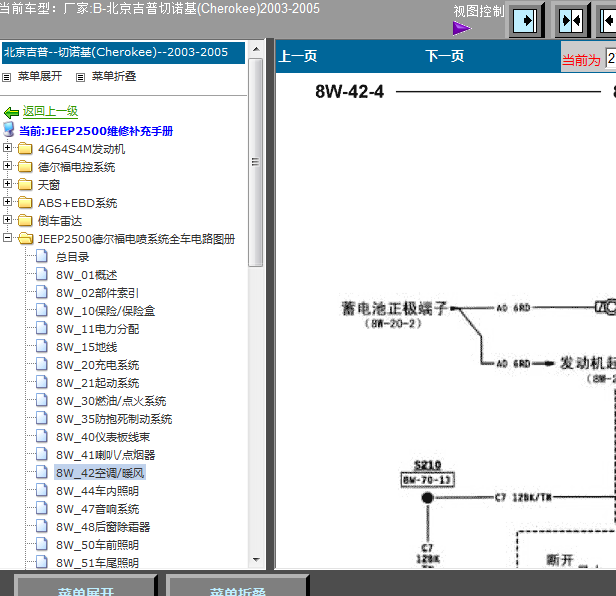Open 8W_35防抱死制动系统 page

tap(114, 419)
